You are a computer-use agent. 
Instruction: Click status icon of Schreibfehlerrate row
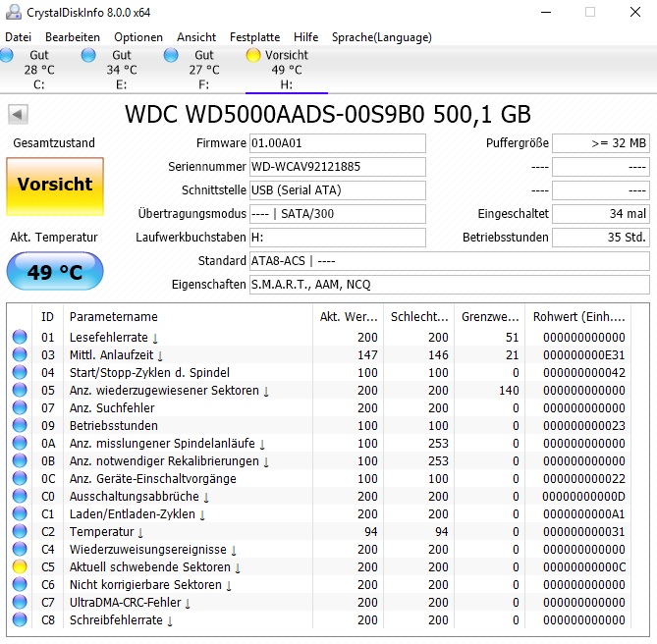coord(20,619)
